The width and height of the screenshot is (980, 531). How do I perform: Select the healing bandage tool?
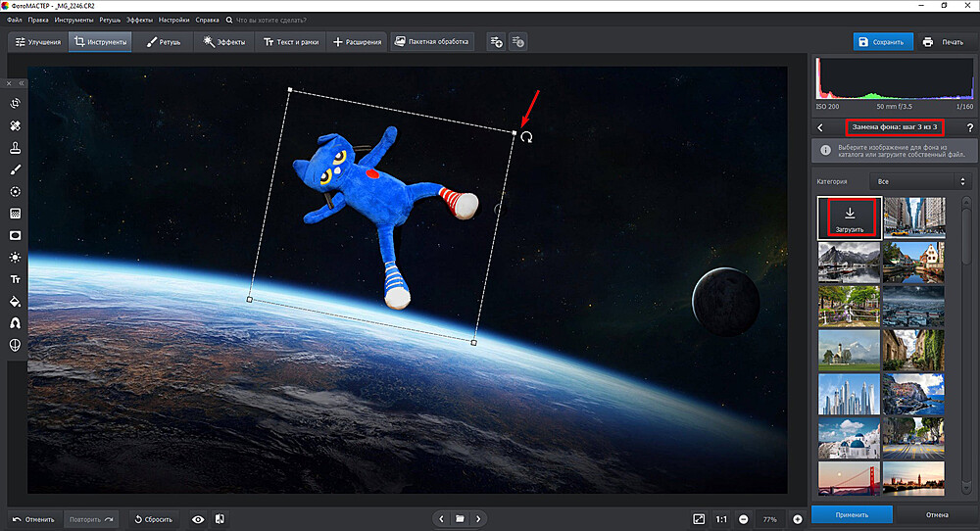pyautogui.click(x=16, y=126)
